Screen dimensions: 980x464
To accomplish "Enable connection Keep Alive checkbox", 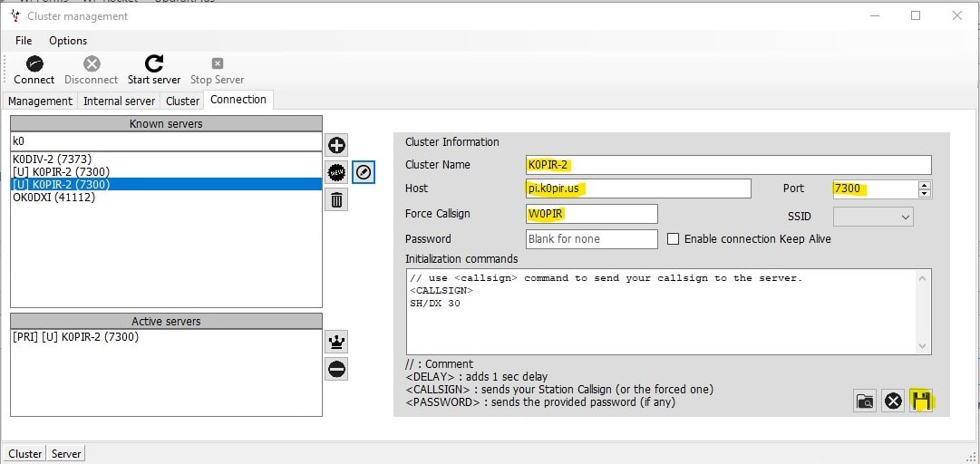I will (674, 239).
